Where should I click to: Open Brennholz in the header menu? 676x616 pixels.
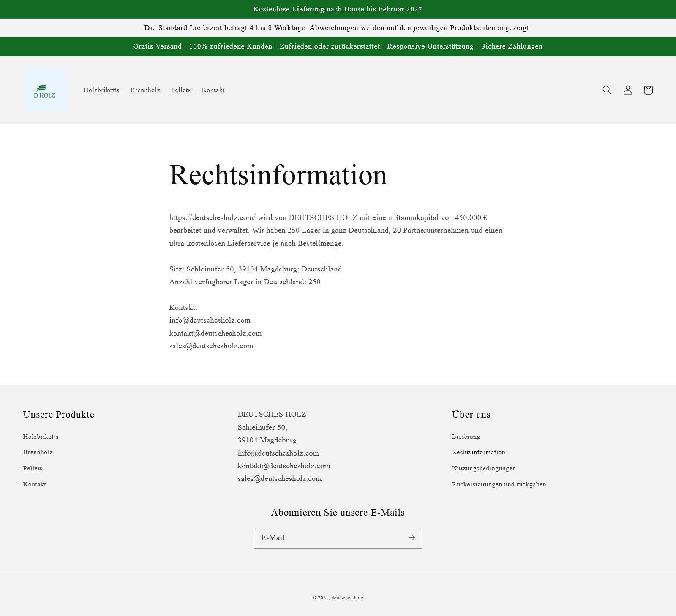pyautogui.click(x=145, y=90)
